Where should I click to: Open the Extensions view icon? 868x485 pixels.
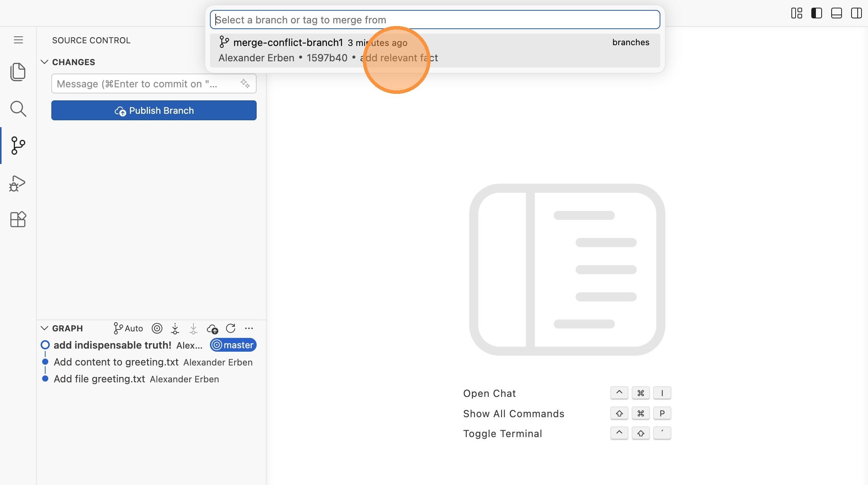pos(18,220)
